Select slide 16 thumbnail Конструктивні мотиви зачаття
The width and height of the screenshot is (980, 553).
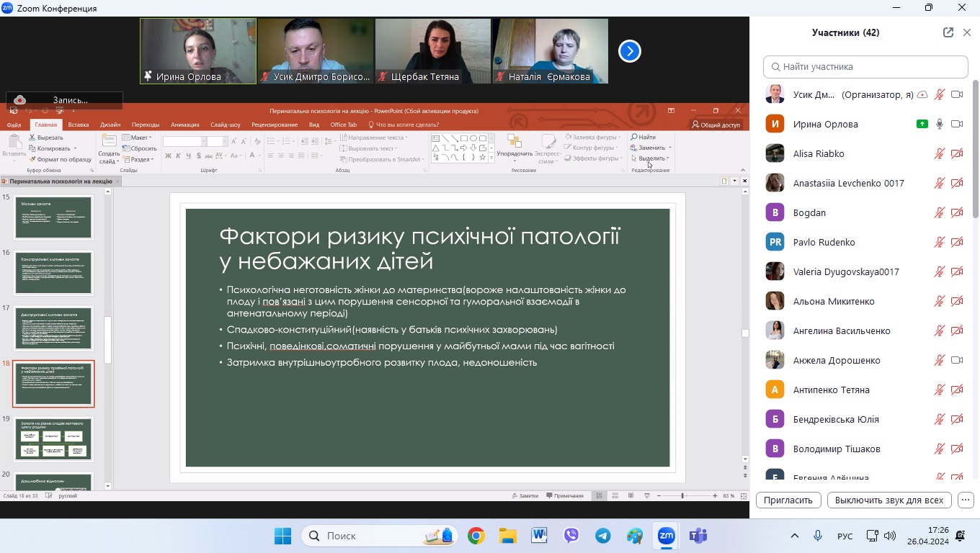pyautogui.click(x=53, y=273)
